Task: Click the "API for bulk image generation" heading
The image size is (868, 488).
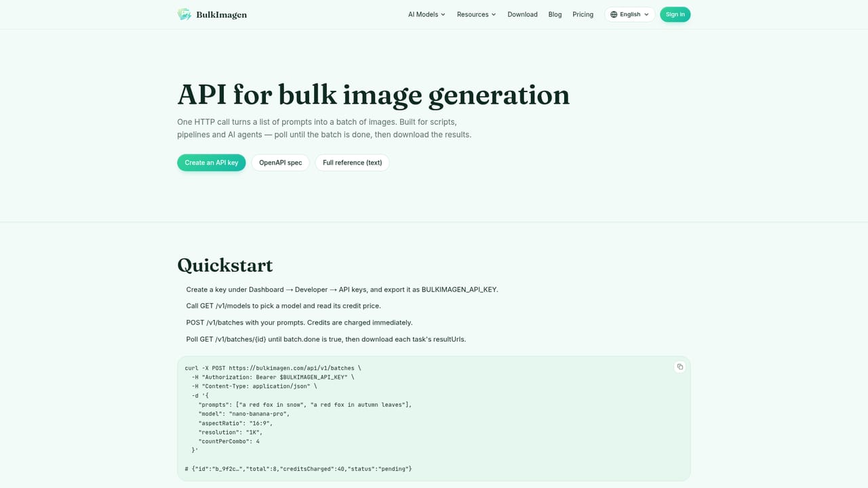Action: point(374,95)
